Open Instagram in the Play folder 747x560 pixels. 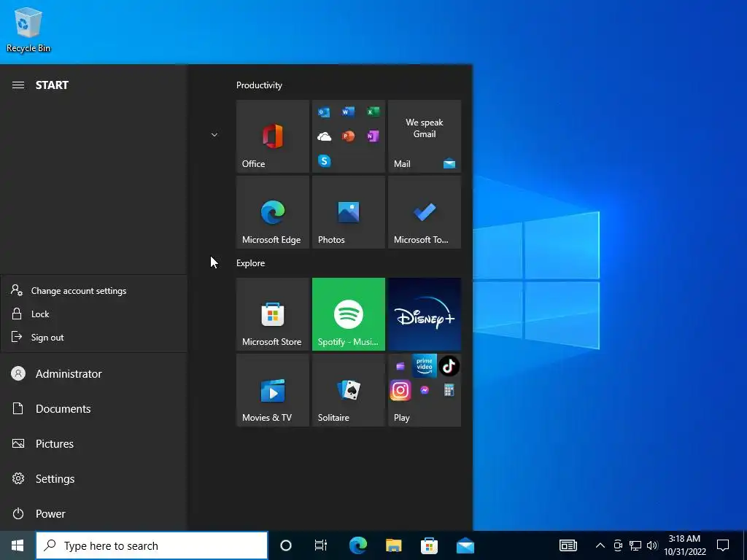400,391
